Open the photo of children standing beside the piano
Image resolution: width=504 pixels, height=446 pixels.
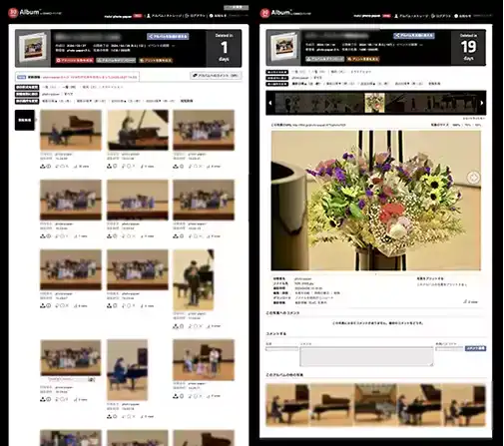click(204, 360)
